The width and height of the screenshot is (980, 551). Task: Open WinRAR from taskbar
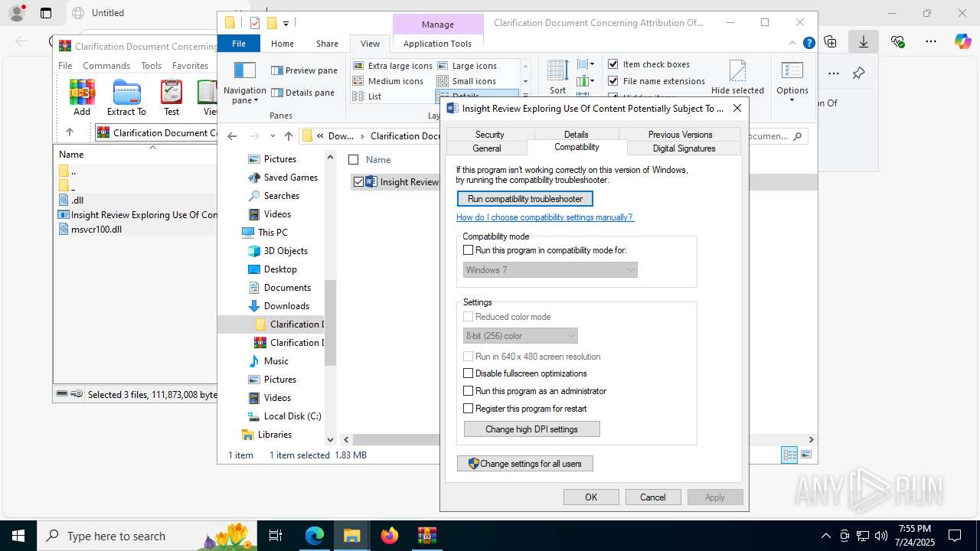(427, 536)
